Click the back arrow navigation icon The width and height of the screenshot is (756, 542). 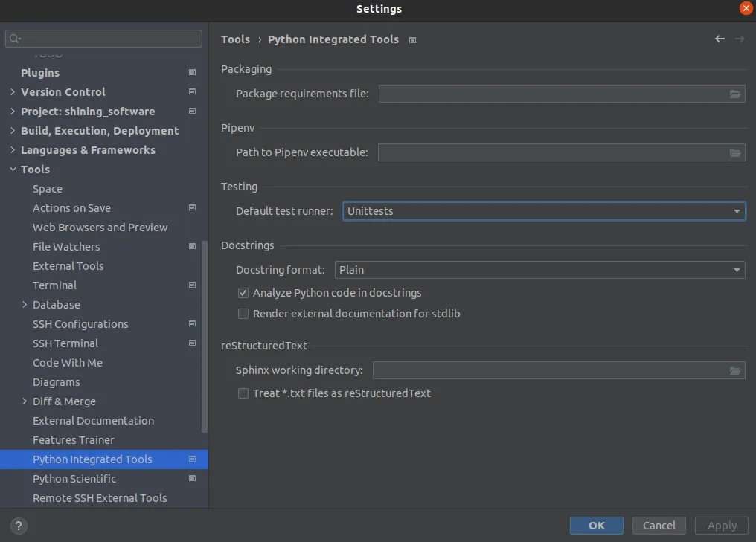(720, 39)
